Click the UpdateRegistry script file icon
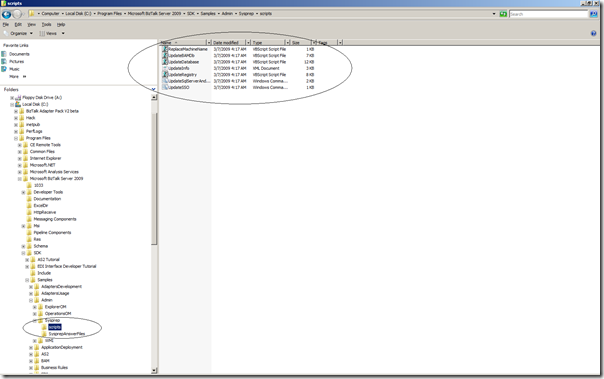 [x=164, y=75]
